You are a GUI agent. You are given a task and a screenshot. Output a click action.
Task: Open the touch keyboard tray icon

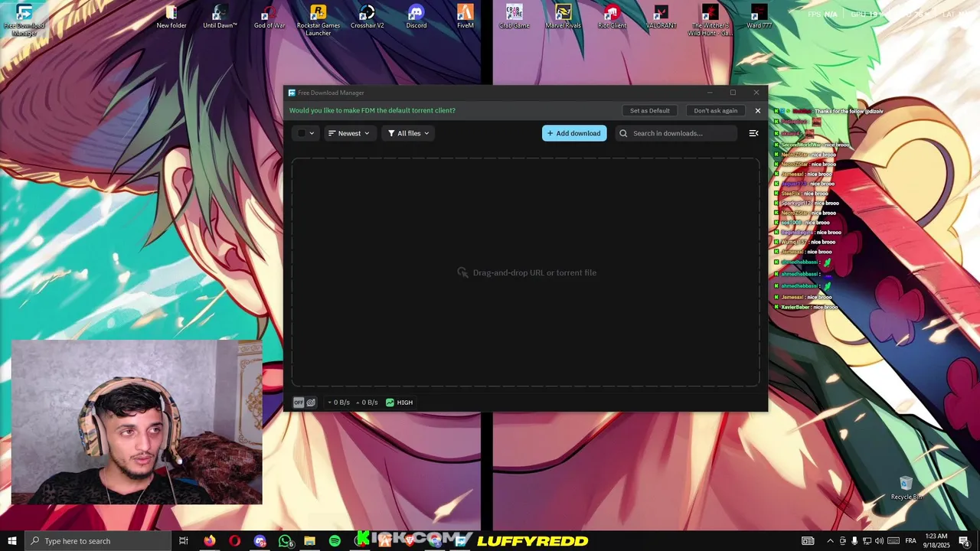[893, 541]
